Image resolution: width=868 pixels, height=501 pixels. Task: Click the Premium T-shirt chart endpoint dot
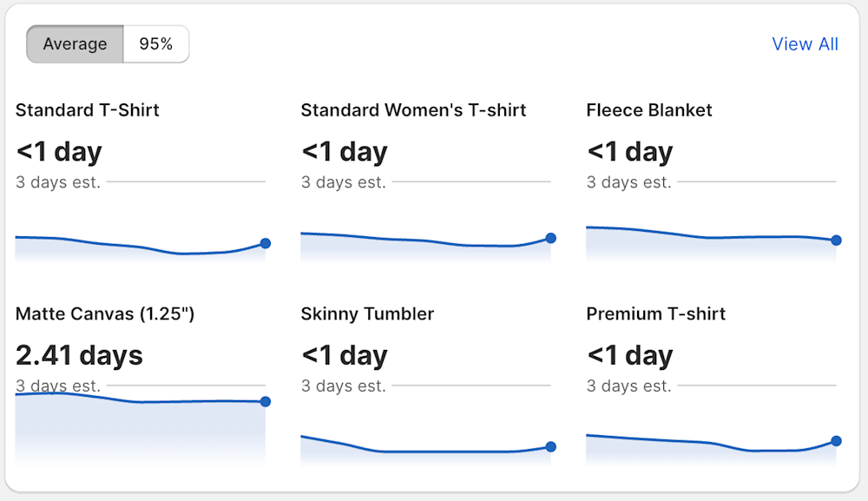(836, 441)
